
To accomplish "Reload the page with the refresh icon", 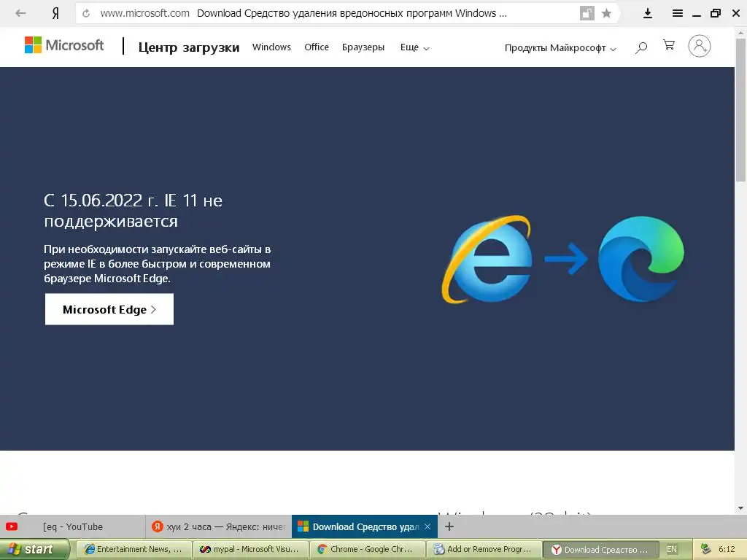I will tap(86, 13).
